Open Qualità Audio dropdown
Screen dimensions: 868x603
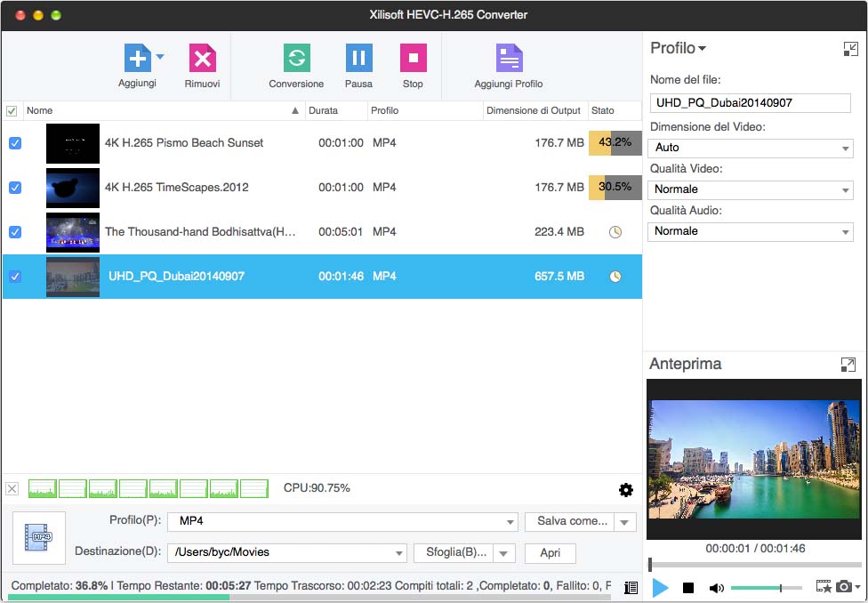tap(750, 231)
